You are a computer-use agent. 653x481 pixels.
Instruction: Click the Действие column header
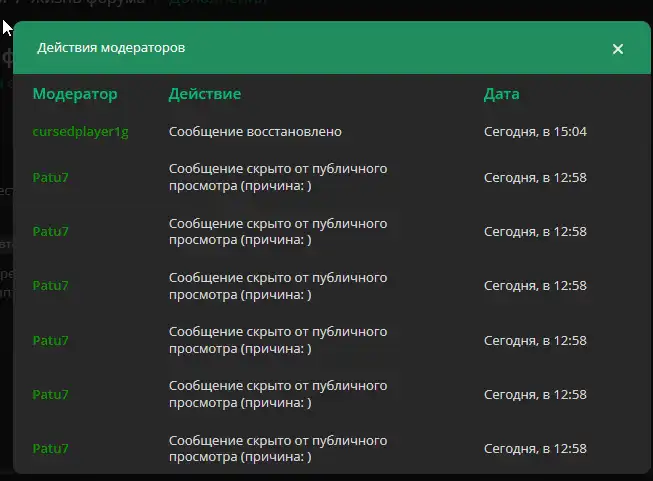(x=204, y=94)
